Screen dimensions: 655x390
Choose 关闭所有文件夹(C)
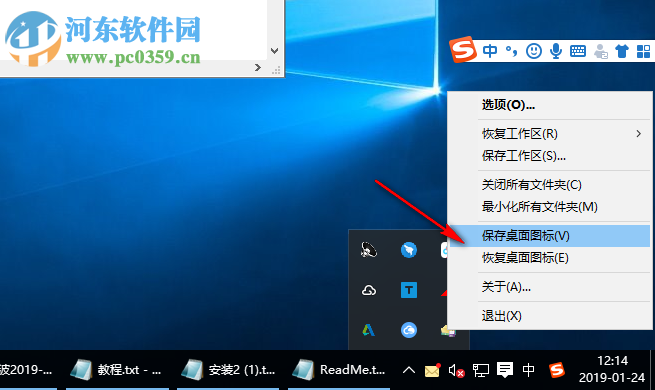pyautogui.click(x=549, y=185)
